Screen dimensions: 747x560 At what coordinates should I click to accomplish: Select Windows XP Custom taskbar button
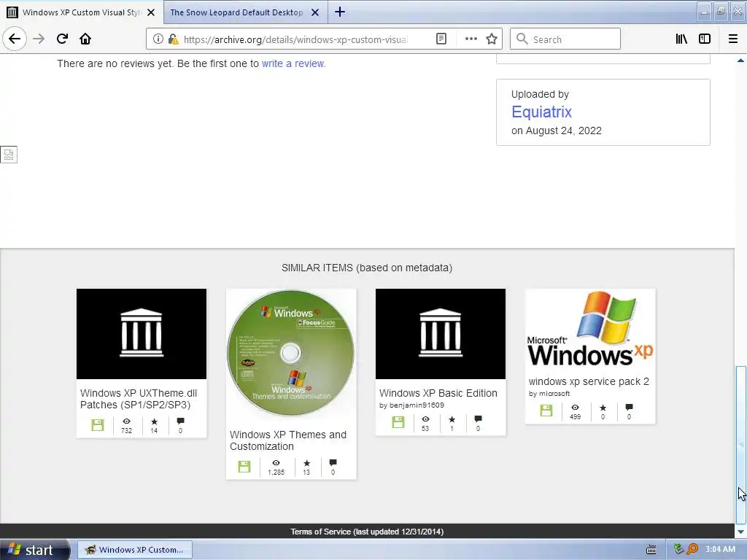coord(135,550)
